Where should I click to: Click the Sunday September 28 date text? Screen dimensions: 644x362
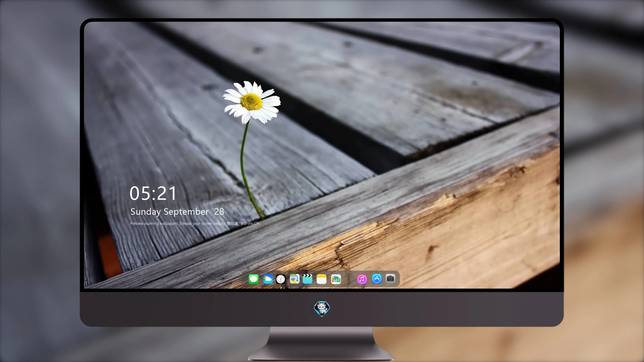point(177,212)
